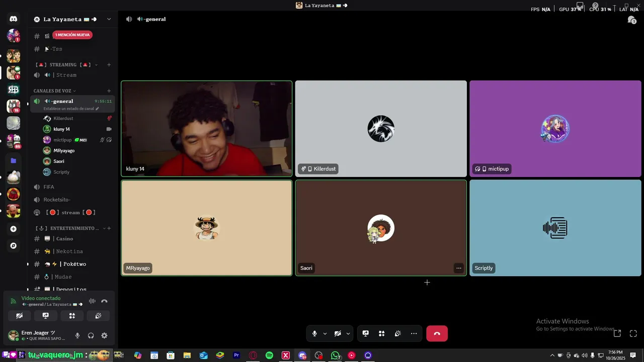Screen dimensions: 644x362
Task: Open Spotify from the taskbar
Action: point(269,355)
